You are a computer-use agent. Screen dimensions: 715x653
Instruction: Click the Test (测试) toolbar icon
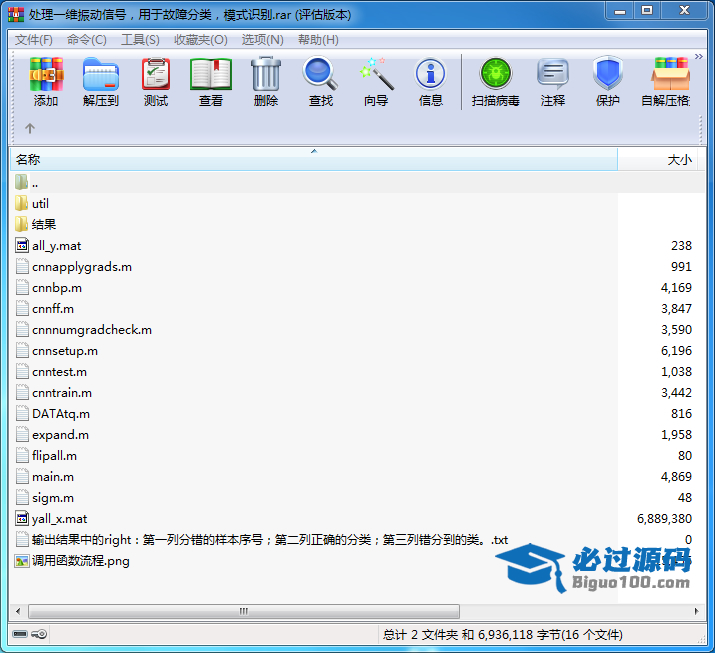[x=156, y=74]
